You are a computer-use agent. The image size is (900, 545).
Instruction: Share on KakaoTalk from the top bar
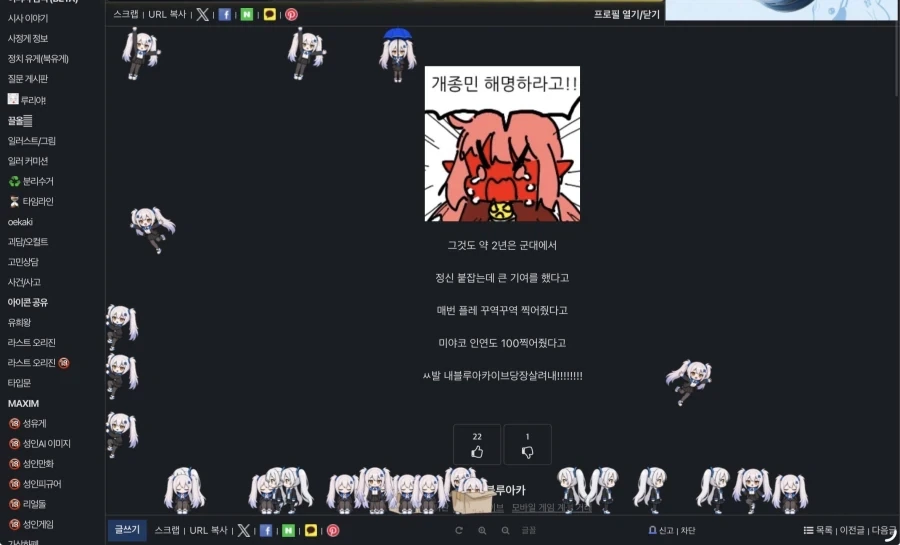[269, 14]
